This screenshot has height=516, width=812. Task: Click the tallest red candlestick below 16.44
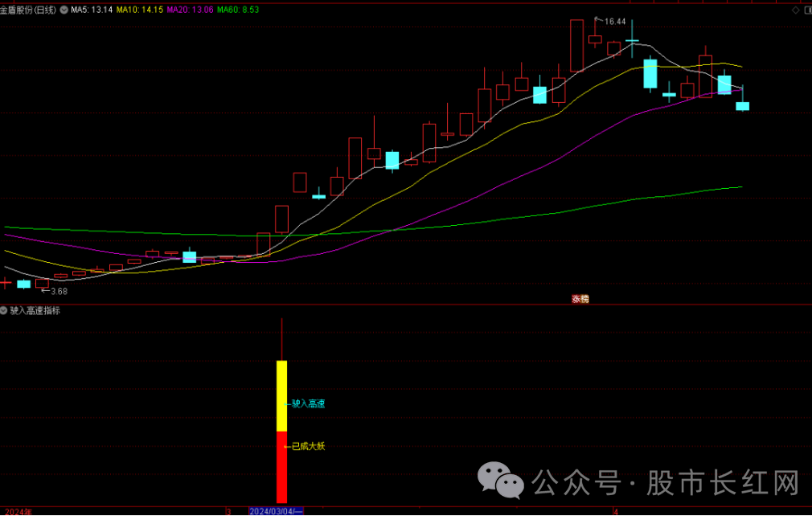577,46
